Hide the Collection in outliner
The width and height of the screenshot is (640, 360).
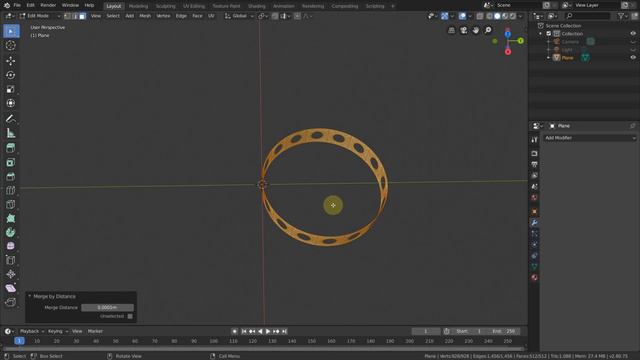[x=633, y=33]
